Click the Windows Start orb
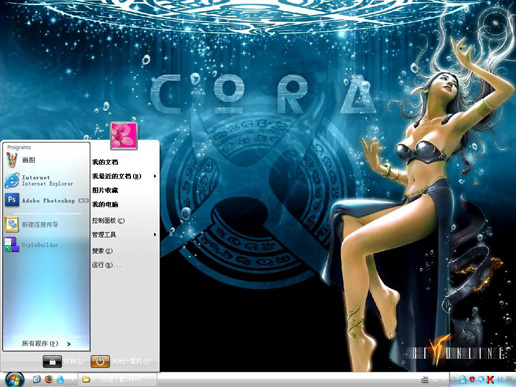Screen dimensions: 516x387 click(14, 380)
